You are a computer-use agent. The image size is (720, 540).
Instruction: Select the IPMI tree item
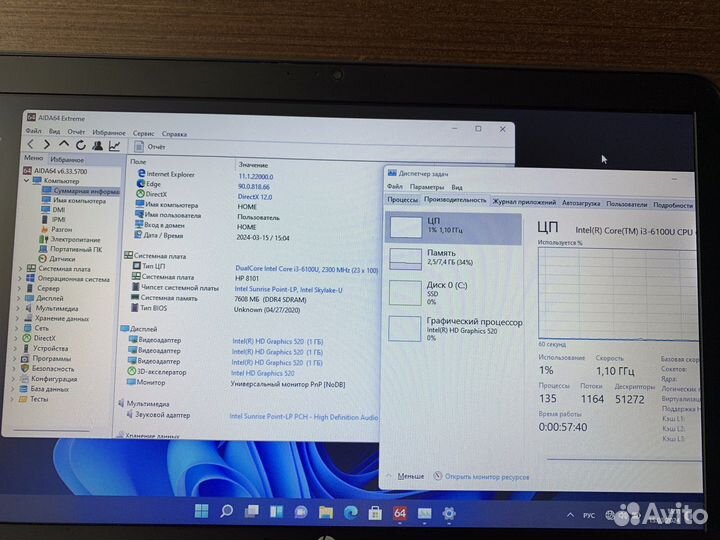pos(53,219)
